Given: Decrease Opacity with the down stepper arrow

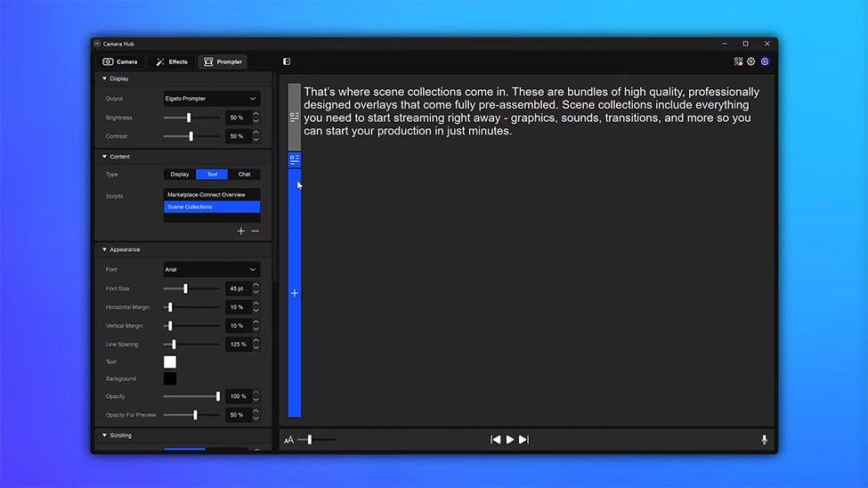Looking at the screenshot, I should tap(256, 400).
